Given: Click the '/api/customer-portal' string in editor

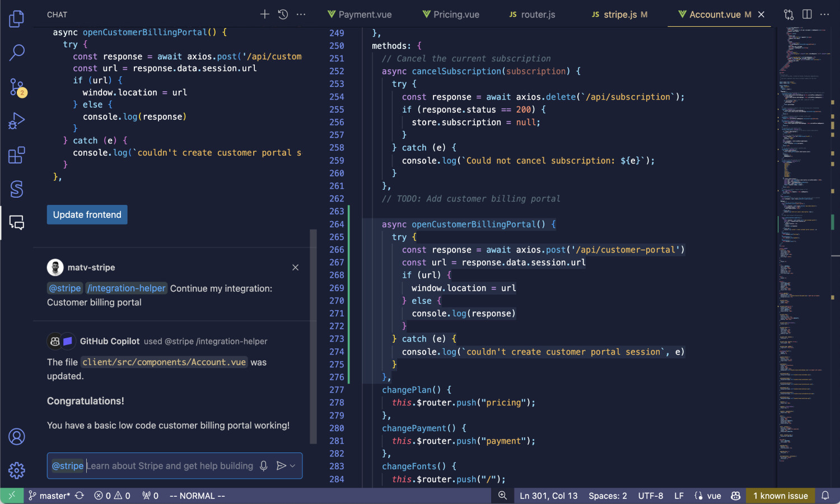Looking at the screenshot, I should tap(626, 250).
